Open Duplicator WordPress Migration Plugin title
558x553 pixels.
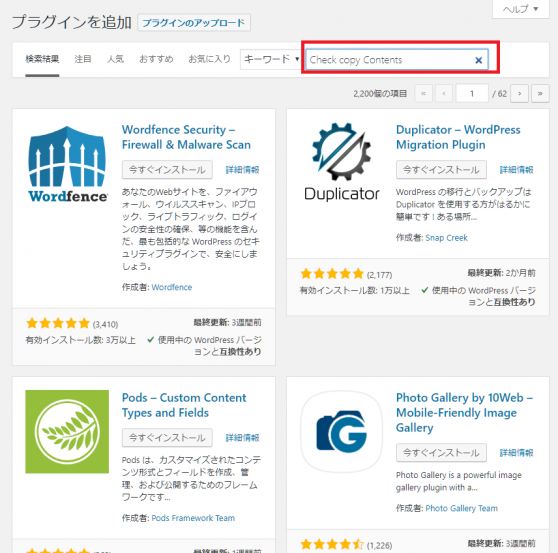(x=458, y=137)
